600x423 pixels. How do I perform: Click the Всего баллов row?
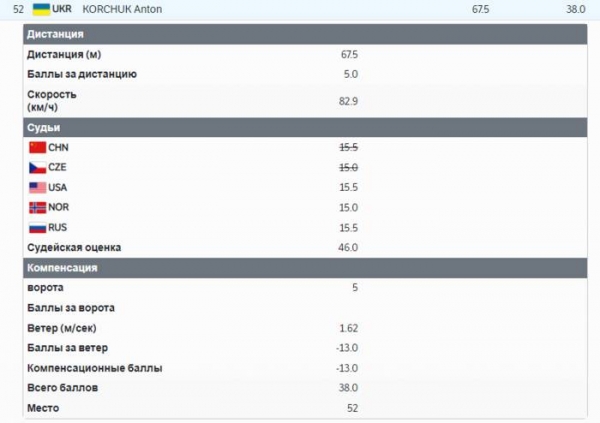click(x=305, y=388)
